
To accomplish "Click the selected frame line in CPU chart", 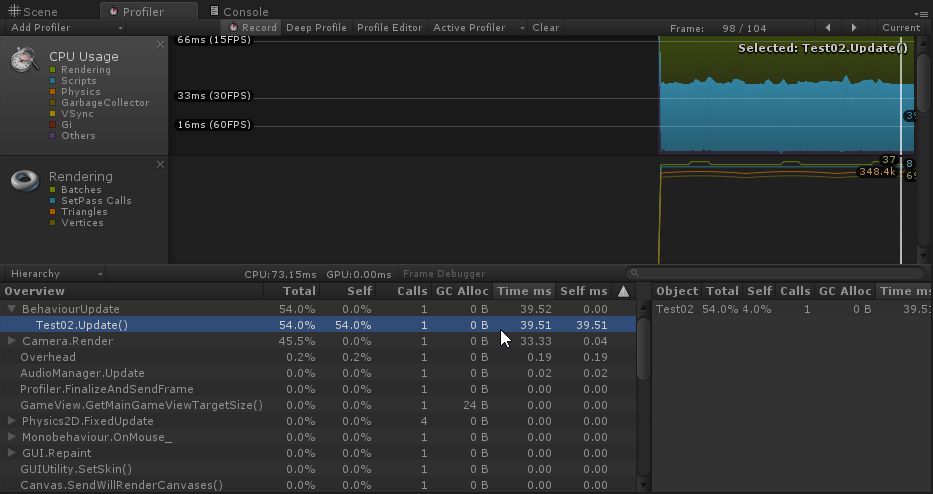I will [x=901, y=95].
